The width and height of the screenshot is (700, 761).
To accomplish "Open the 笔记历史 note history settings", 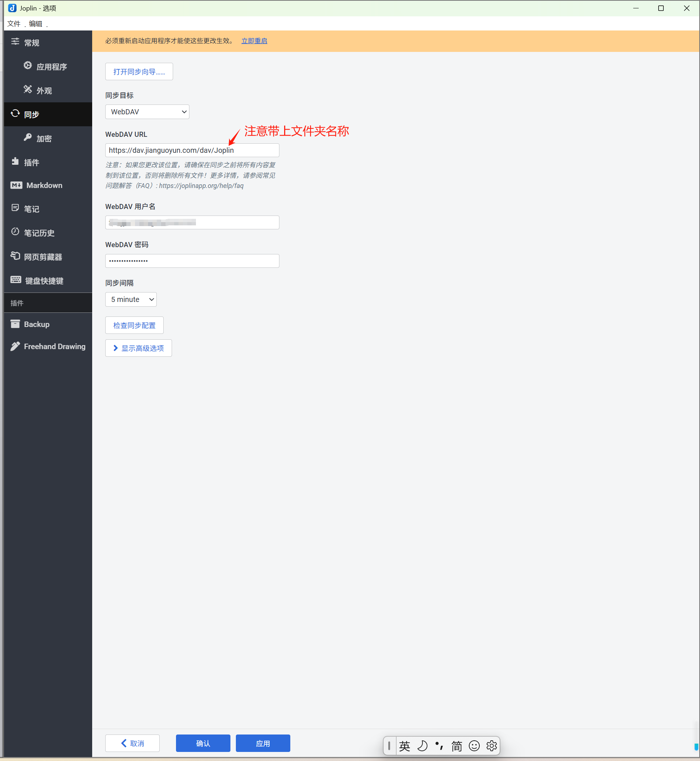I will 48,233.
